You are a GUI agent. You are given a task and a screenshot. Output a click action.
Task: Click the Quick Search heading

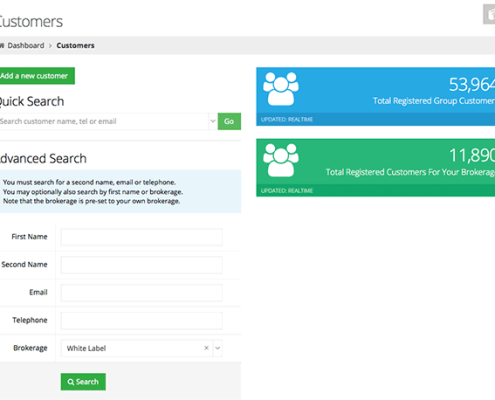point(32,102)
